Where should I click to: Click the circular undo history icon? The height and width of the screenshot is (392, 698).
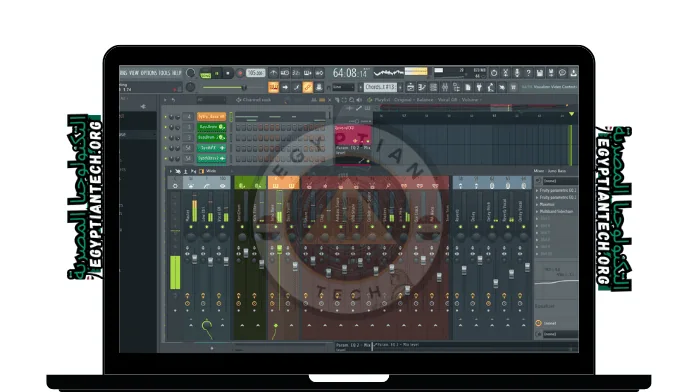pyautogui.click(x=494, y=73)
